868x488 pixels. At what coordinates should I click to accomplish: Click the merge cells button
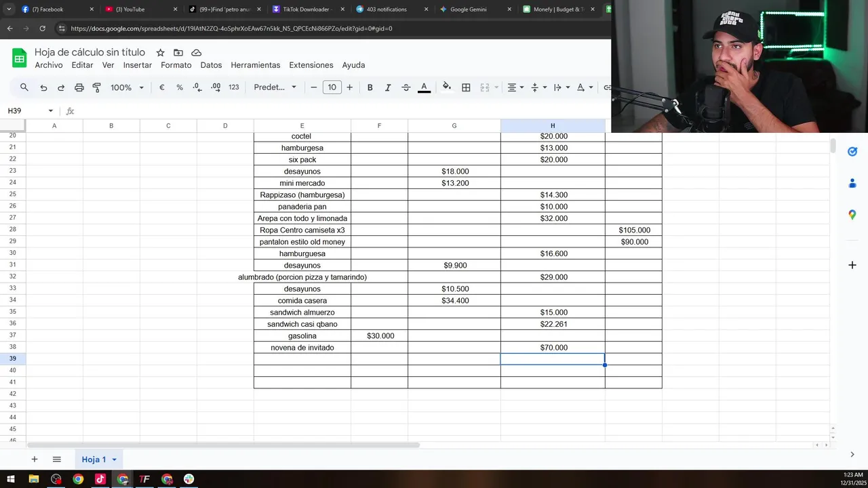[x=485, y=87]
